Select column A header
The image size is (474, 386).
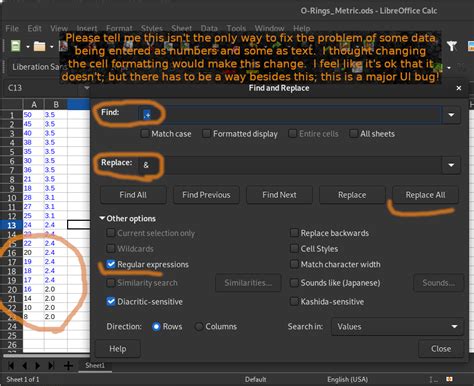click(34, 104)
